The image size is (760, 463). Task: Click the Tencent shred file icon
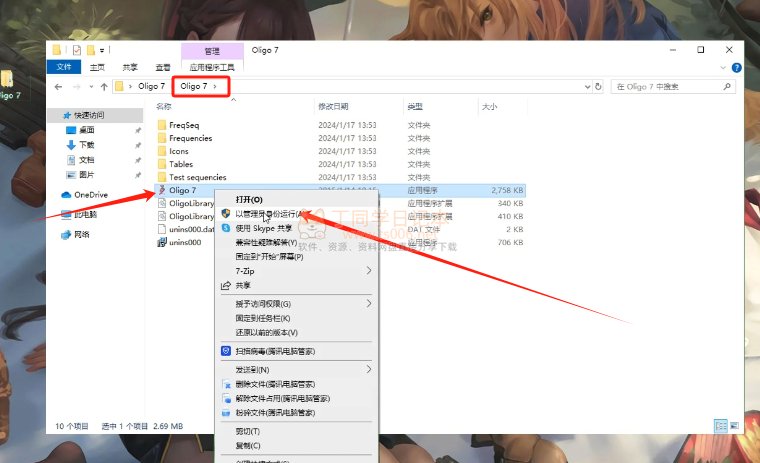pos(226,413)
